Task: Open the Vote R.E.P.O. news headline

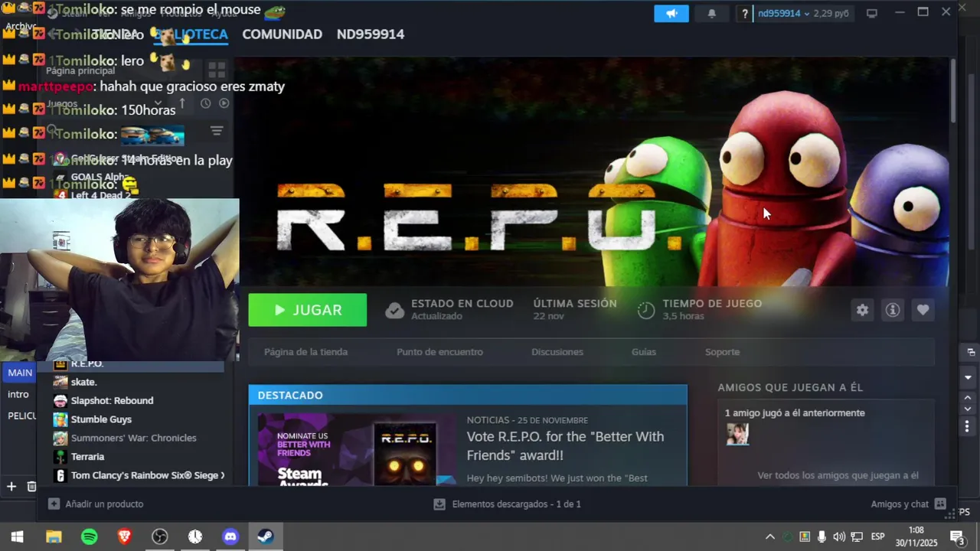Action: click(x=565, y=445)
